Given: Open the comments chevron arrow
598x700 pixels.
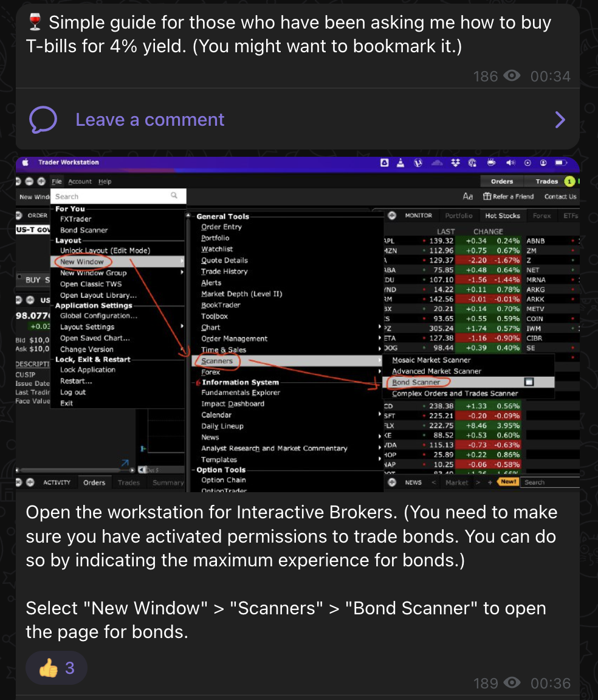Looking at the screenshot, I should [x=560, y=120].
